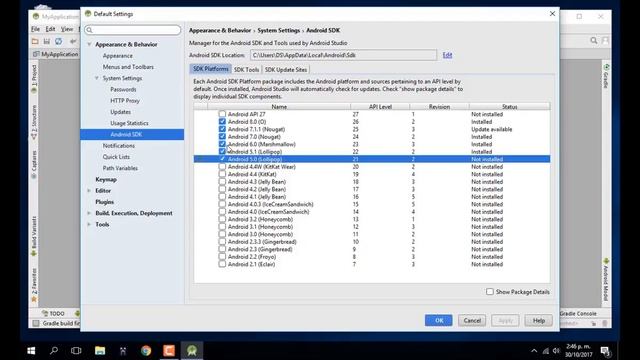Click the Help button

tap(539, 320)
